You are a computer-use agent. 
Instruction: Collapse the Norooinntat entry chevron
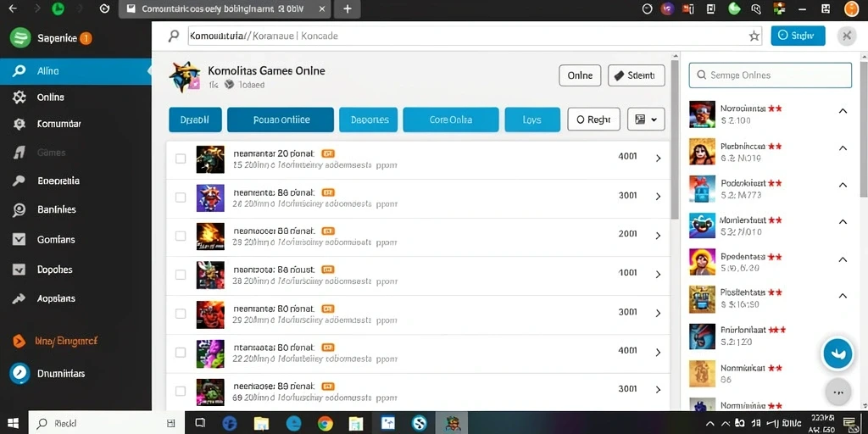coord(843,111)
